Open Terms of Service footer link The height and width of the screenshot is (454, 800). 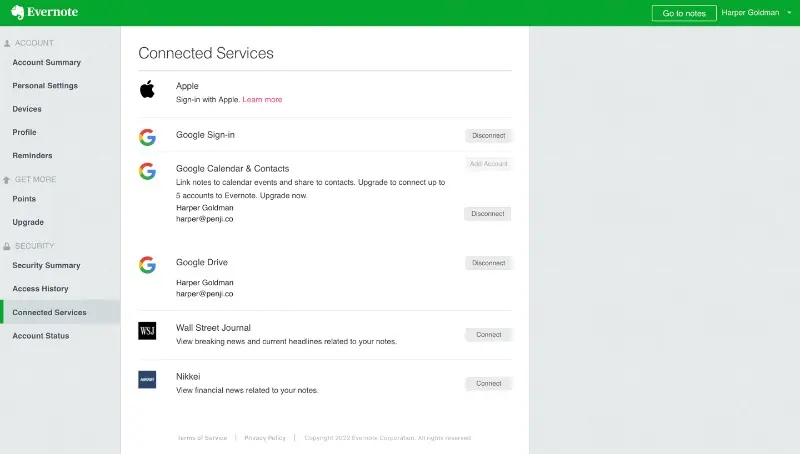[x=203, y=438]
